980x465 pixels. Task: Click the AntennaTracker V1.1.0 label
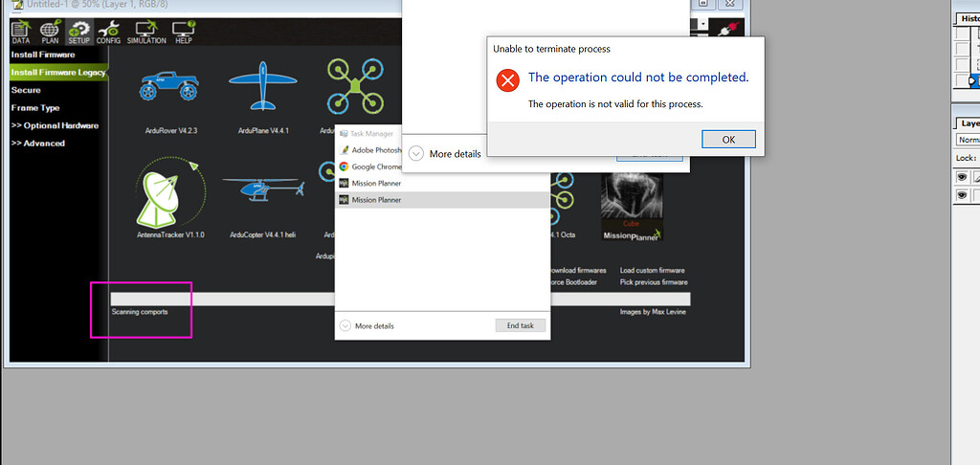pos(170,235)
